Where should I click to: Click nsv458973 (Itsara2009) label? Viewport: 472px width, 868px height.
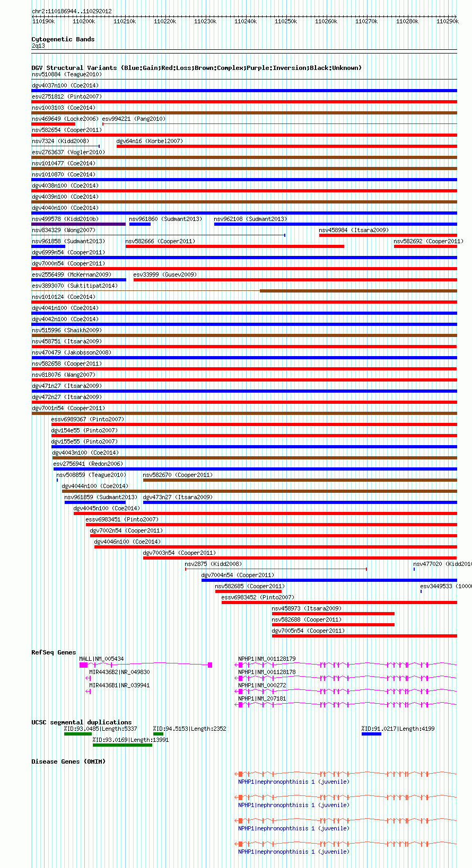coord(307,608)
